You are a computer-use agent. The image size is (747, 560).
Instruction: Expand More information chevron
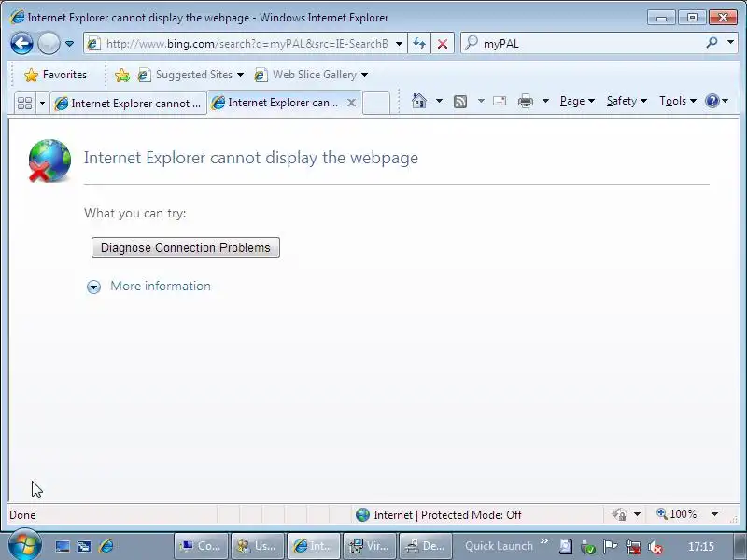[x=94, y=287]
